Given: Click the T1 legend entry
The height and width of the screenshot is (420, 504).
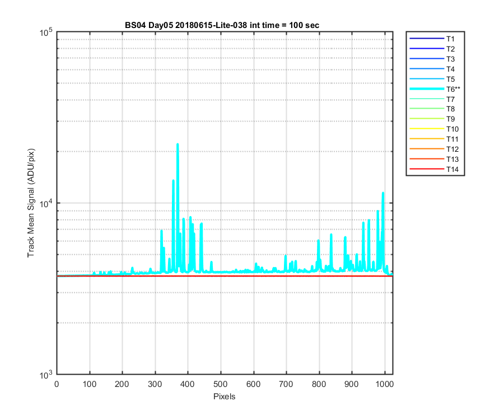Looking at the screenshot, I should (432, 39).
